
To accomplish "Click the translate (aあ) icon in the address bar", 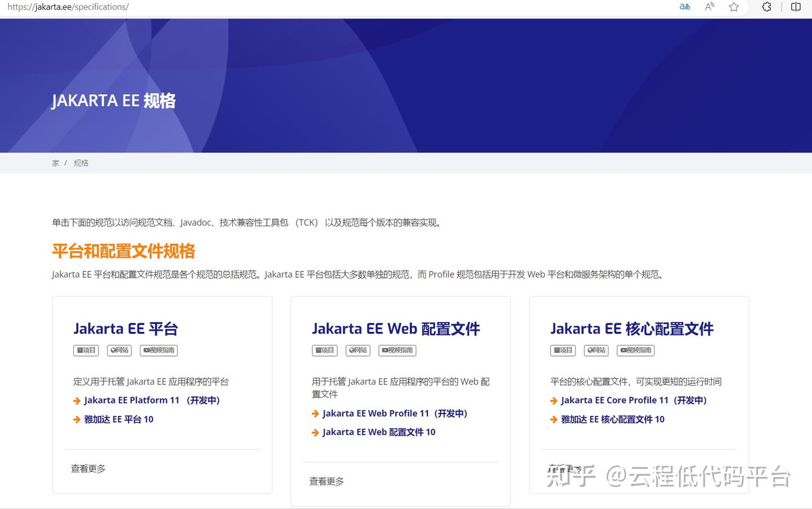I will [684, 7].
